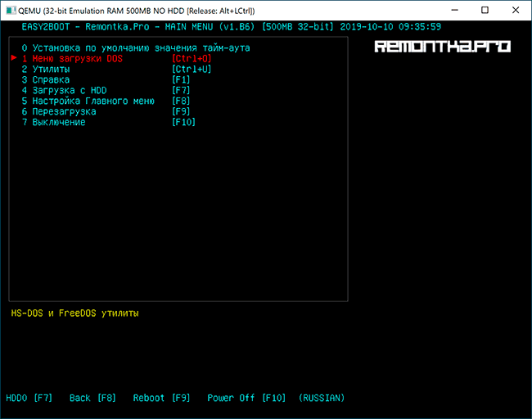532x419 pixels.
Task: Click Power Off [F10] footer shortcut
Action: pos(246,398)
